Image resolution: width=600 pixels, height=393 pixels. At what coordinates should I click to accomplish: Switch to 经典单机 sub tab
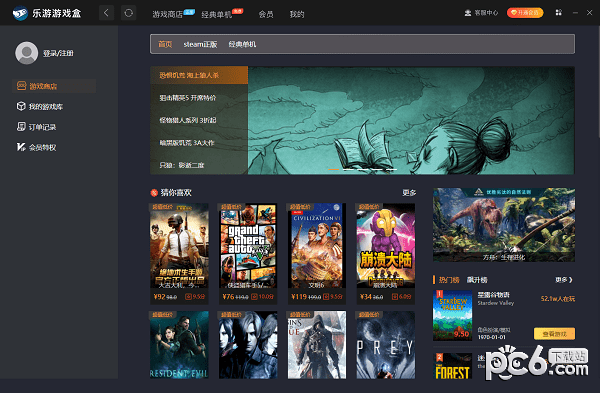coord(242,44)
